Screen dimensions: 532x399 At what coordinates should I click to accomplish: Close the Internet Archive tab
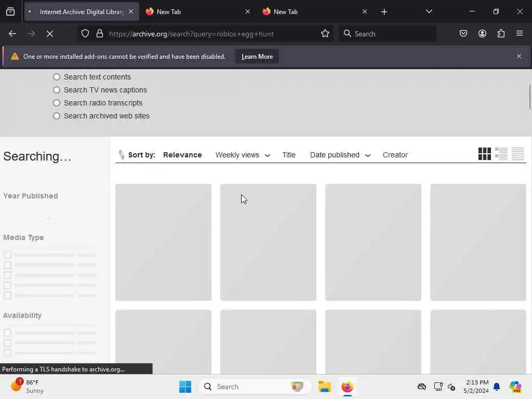[131, 11]
